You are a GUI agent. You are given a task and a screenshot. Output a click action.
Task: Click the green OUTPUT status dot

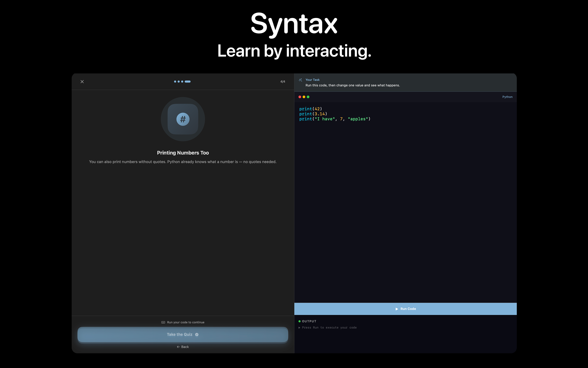[300, 321]
